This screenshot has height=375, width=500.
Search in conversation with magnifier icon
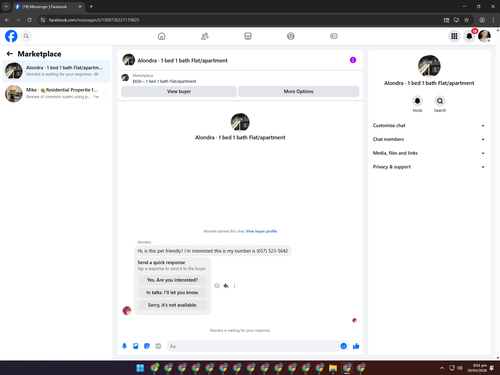click(x=440, y=101)
